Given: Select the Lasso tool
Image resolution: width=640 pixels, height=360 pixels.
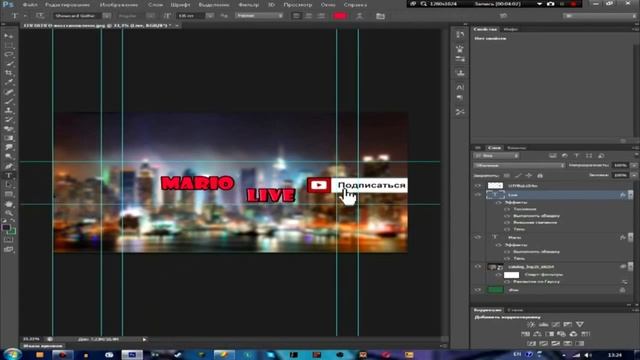Looking at the screenshot, I should [x=8, y=54].
